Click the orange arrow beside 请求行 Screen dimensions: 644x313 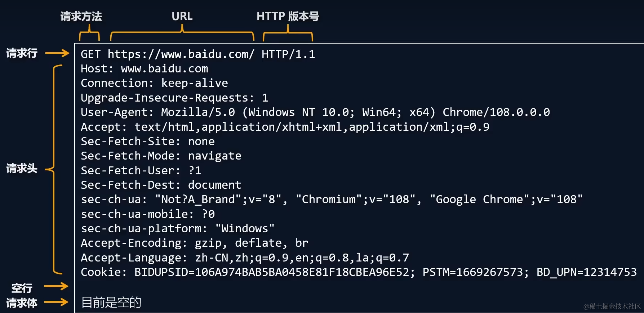[57, 53]
